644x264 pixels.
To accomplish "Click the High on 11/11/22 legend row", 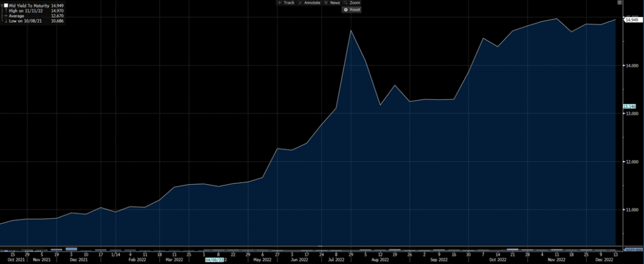I will (25, 10).
